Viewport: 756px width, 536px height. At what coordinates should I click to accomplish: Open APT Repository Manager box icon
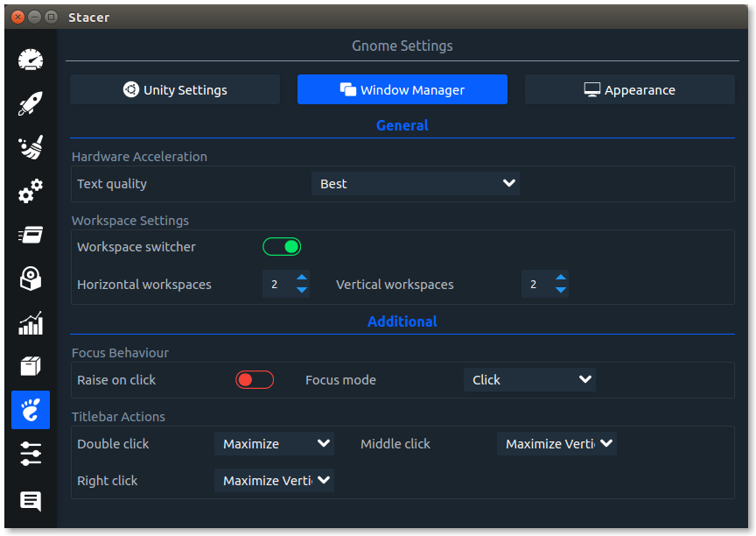(x=31, y=366)
